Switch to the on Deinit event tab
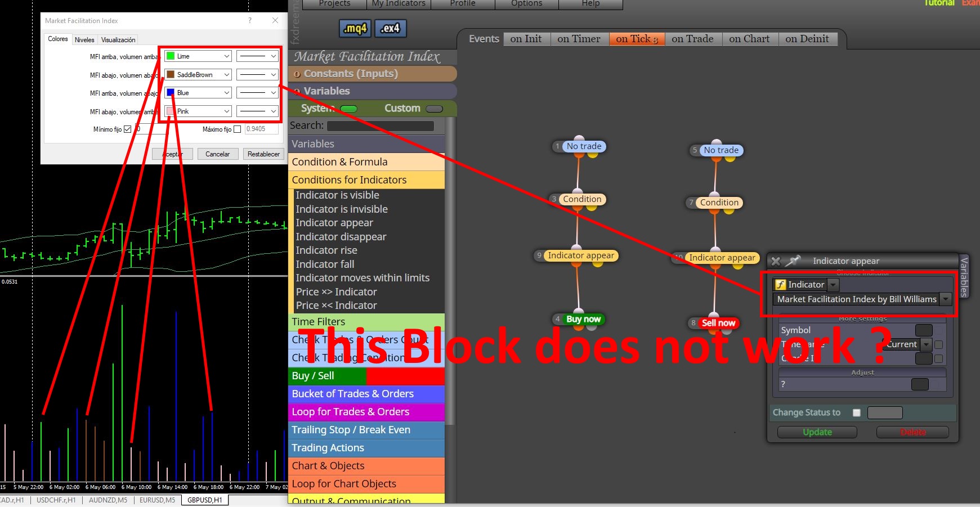980x507 pixels. click(x=807, y=39)
